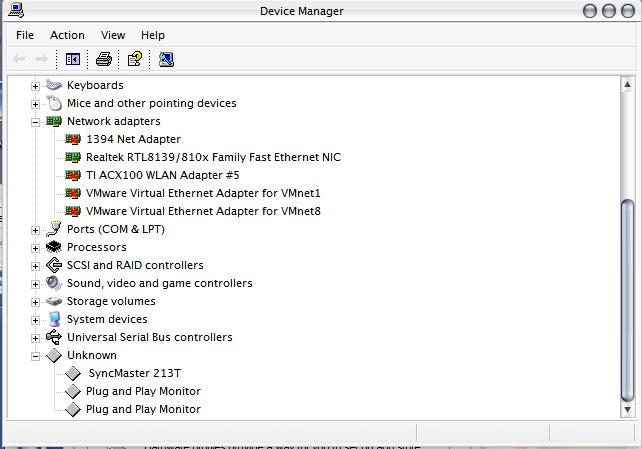Click Scan for hardware changes icon
This screenshot has width=642, height=449.
tap(166, 59)
